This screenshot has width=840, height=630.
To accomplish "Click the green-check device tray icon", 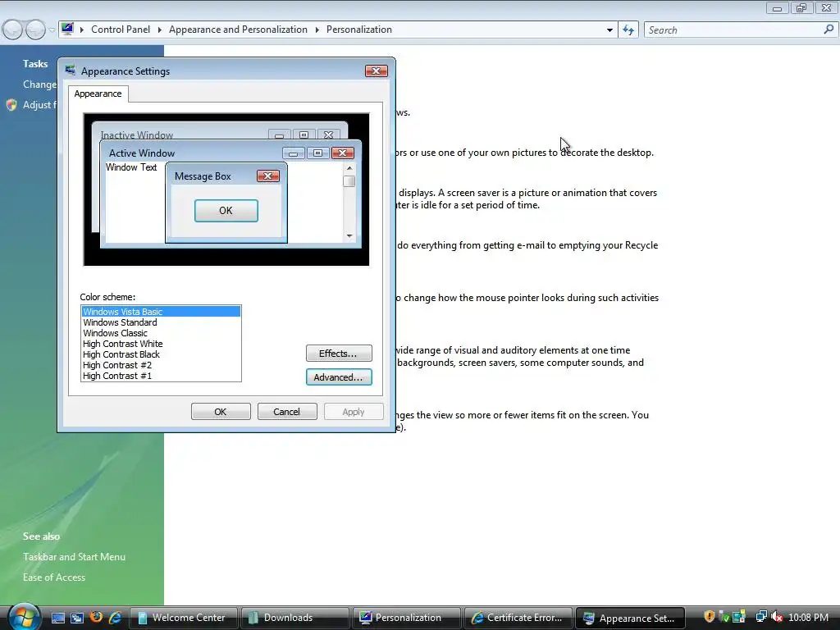I will point(724,617).
